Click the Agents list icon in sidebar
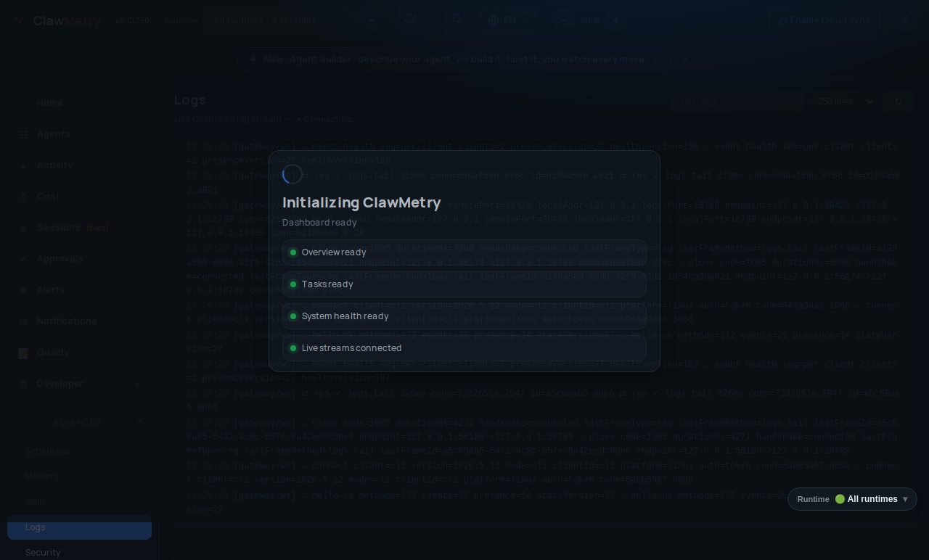The image size is (929, 560). 23,134
